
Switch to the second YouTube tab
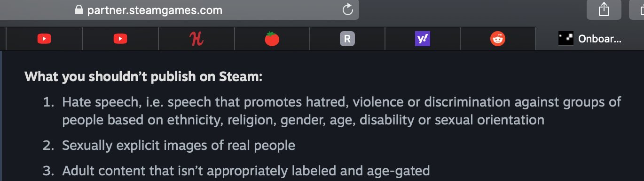120,39
